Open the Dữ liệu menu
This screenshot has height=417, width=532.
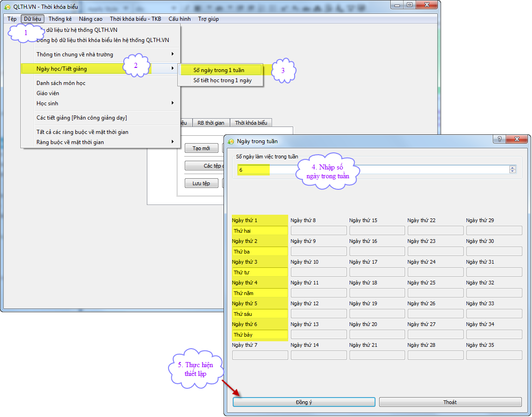click(33, 19)
